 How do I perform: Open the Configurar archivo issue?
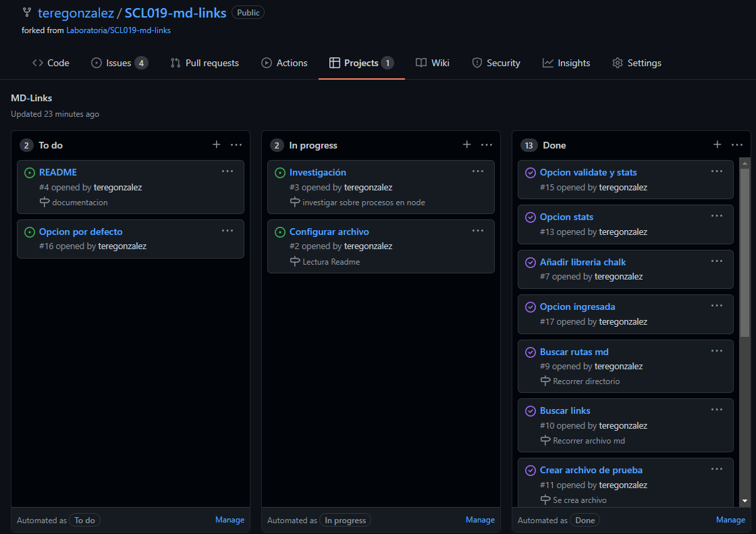pyautogui.click(x=329, y=232)
